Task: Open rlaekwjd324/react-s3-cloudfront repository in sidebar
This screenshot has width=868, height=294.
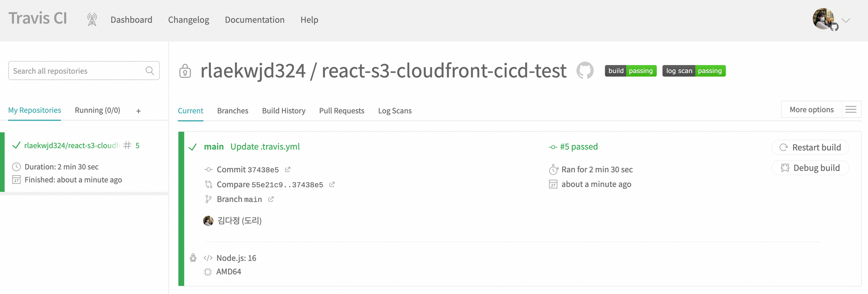Action: coord(72,145)
